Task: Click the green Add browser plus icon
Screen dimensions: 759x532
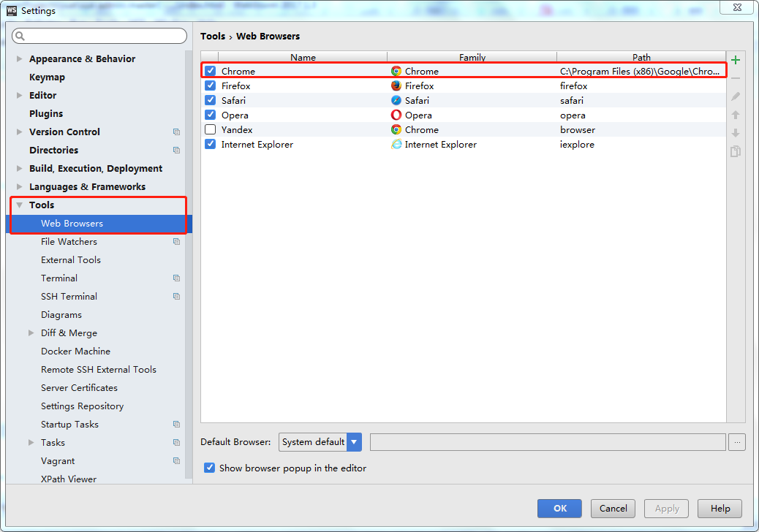Action: (736, 60)
